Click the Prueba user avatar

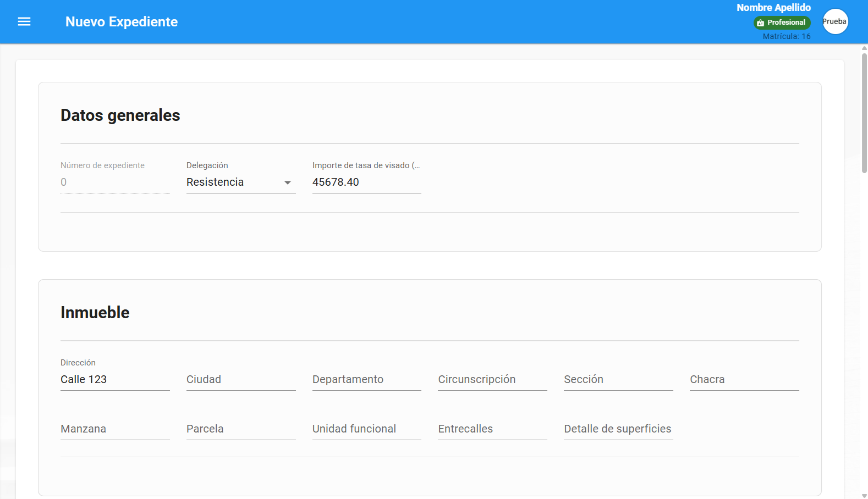click(834, 22)
